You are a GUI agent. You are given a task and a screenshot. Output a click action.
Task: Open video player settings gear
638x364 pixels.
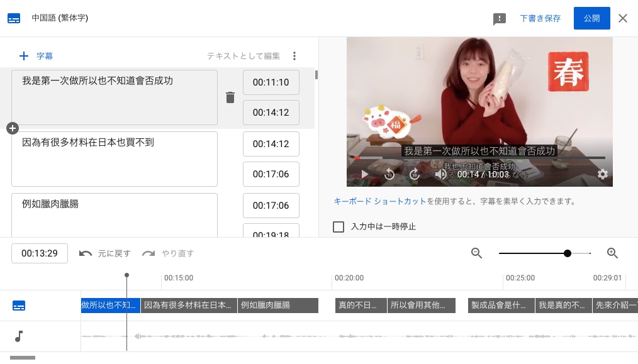603,174
